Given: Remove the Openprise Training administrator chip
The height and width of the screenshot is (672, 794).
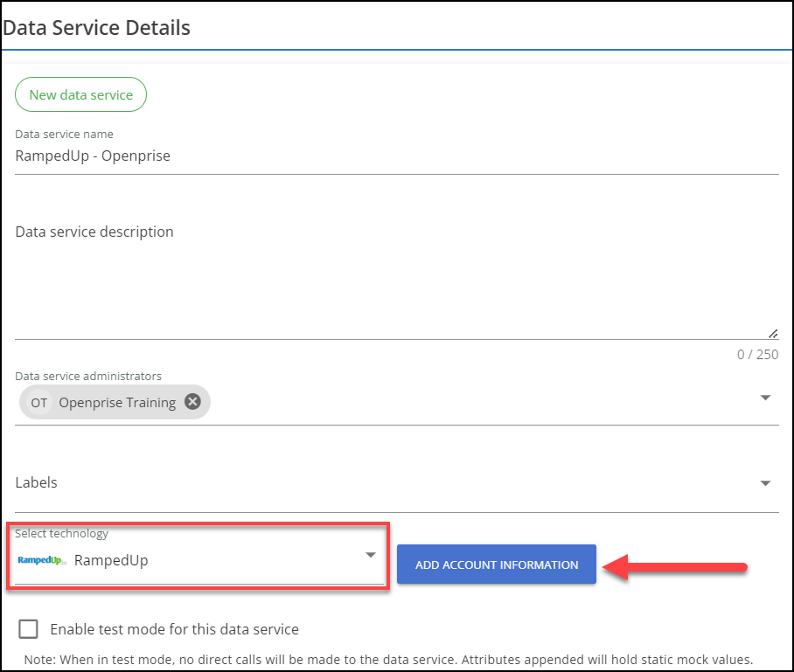Looking at the screenshot, I should (x=192, y=402).
